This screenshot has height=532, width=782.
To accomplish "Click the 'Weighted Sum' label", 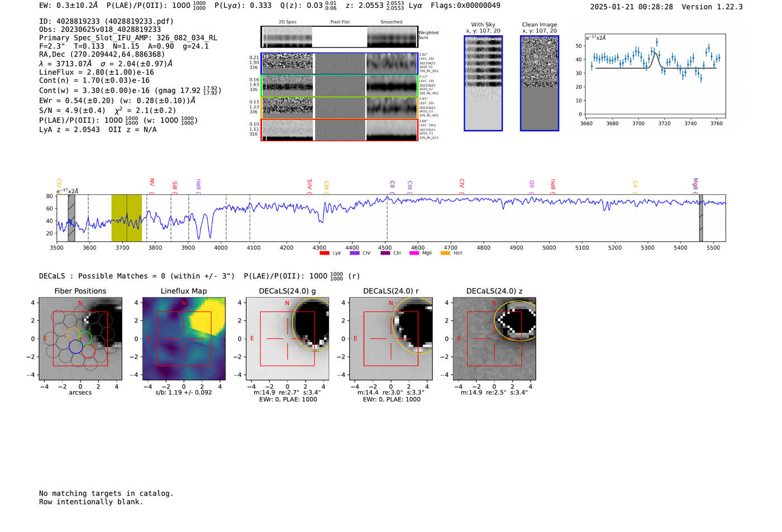I will point(429,35).
